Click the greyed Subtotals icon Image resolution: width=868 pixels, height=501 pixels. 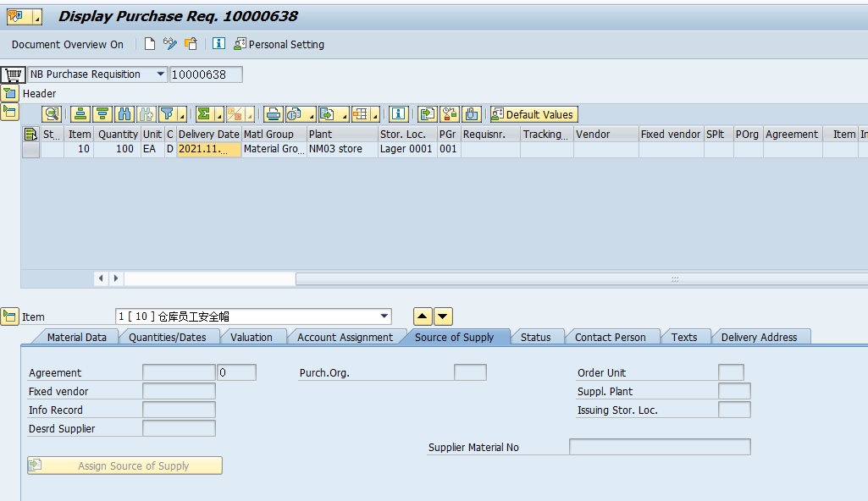(x=235, y=114)
